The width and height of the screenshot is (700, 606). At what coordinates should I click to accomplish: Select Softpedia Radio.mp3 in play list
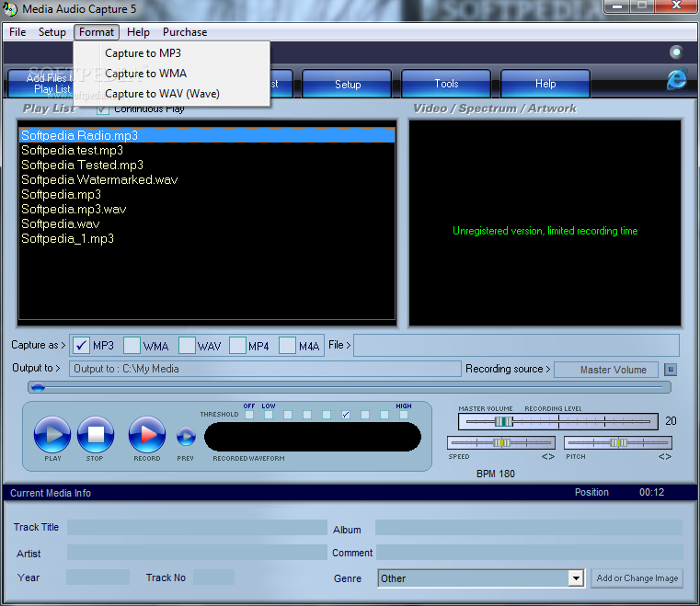(x=207, y=135)
